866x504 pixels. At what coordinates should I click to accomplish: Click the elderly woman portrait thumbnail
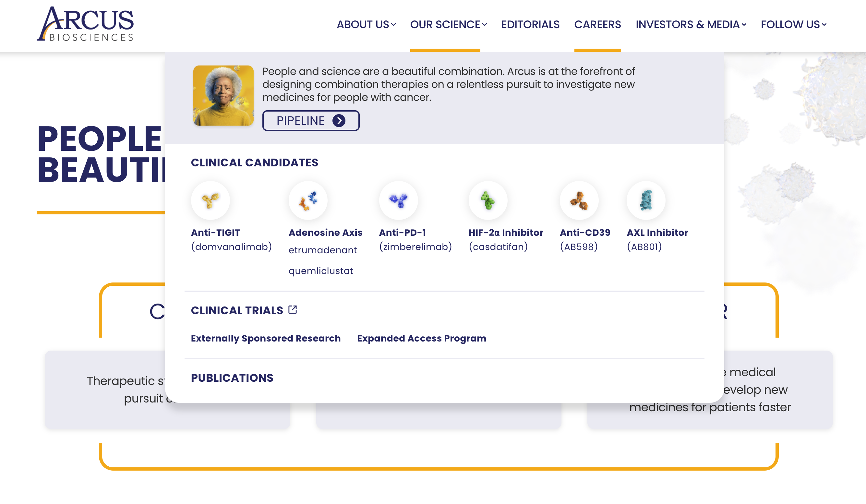[x=223, y=95]
